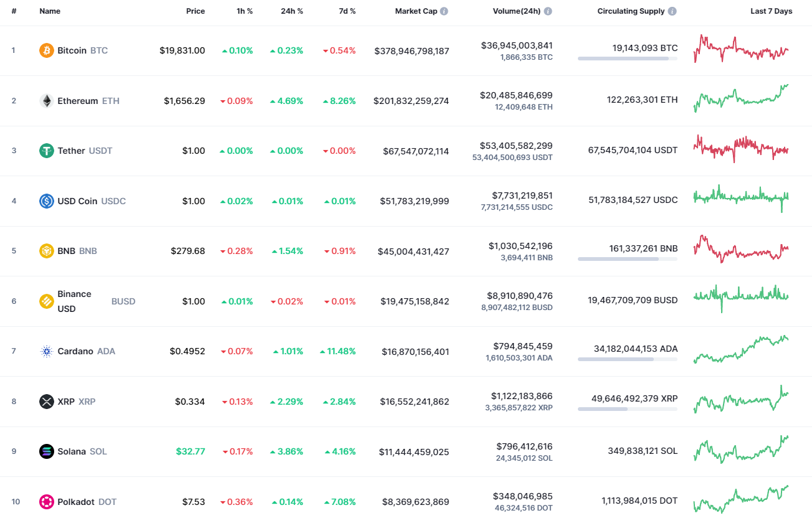
Task: Open Bitcoin 7-day sparkline chart
Action: [x=741, y=49]
